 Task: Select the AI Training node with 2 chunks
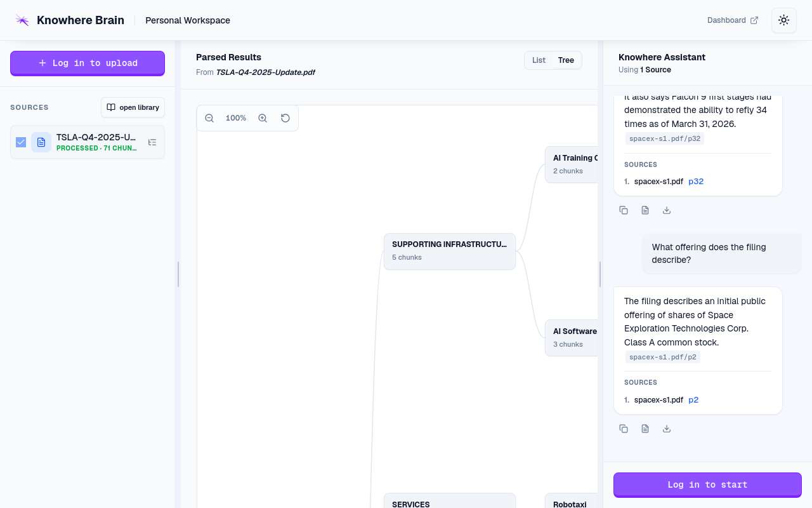click(572, 164)
